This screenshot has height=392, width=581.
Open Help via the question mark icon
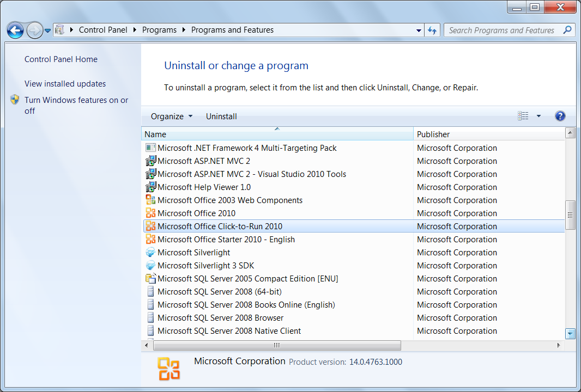tap(560, 116)
